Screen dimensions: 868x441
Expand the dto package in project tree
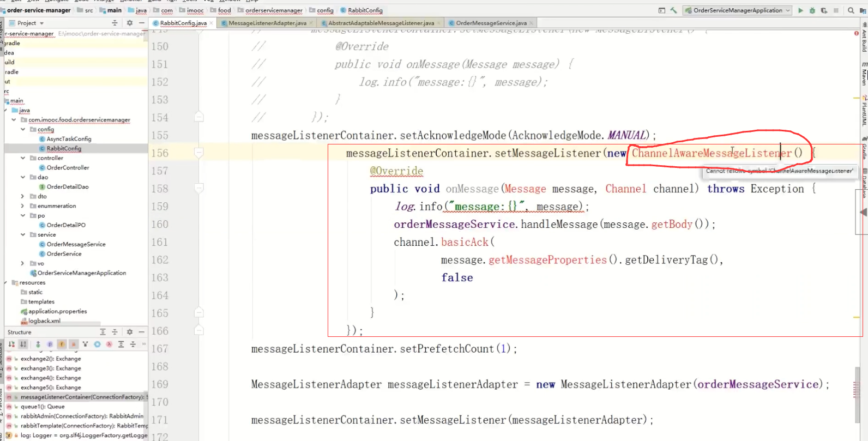pyautogui.click(x=23, y=196)
